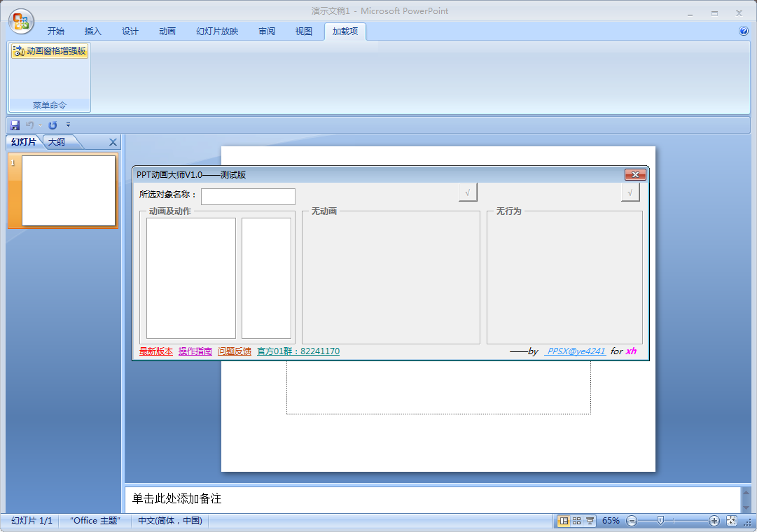Switch to Normal view in status bar
757x532 pixels.
click(564, 521)
